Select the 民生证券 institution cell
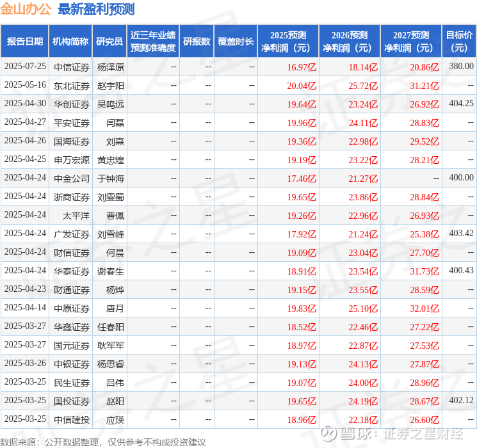 coord(72,383)
